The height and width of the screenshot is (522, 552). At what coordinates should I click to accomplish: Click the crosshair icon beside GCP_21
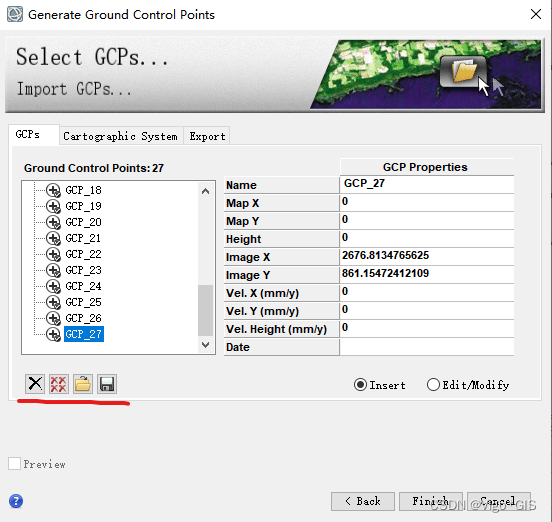tap(54, 238)
